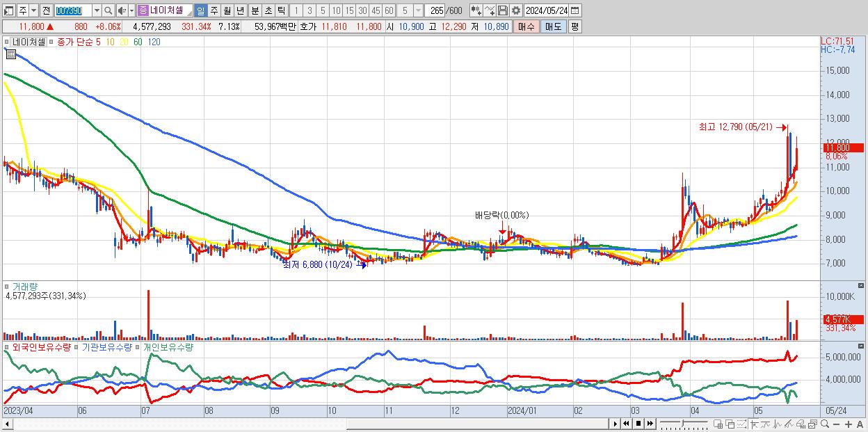Click the overlapping windows icon
The height and width of the screenshot is (432, 868).
730,424
